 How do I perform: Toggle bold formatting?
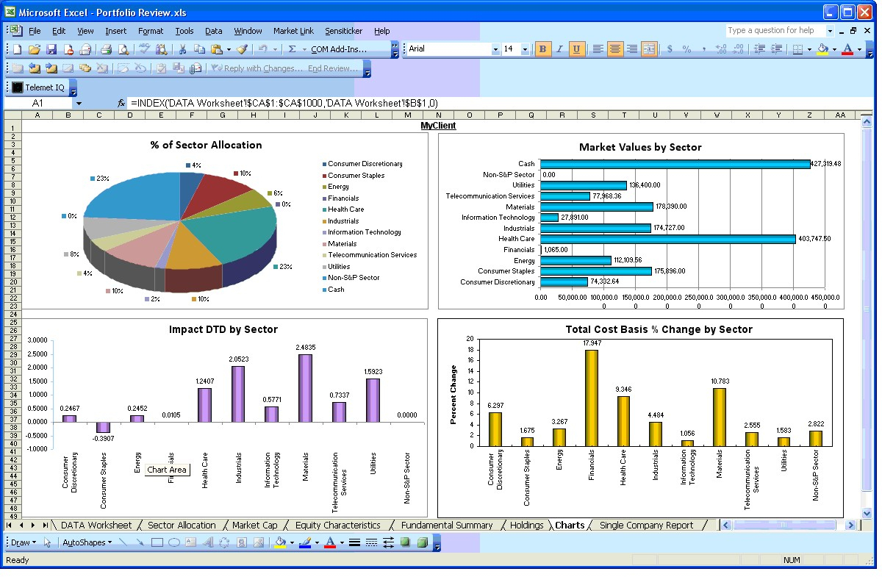click(542, 49)
